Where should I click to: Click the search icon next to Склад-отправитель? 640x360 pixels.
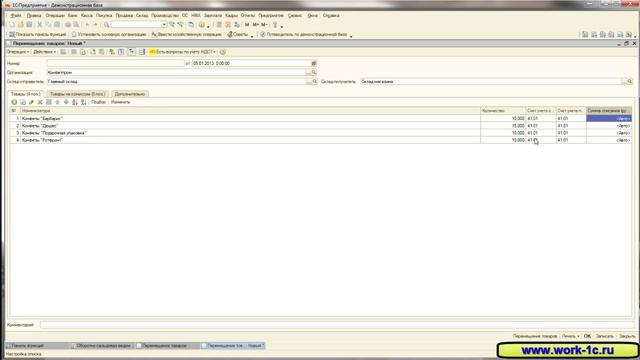coord(314,82)
